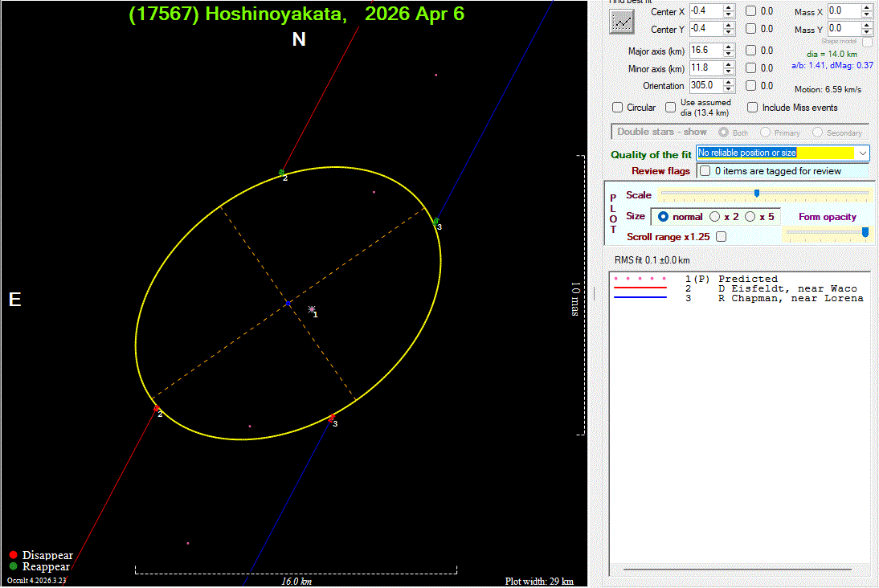The width and height of the screenshot is (879, 588).
Task: Check Use assumed dia (13.4 km)
Action: click(671, 108)
